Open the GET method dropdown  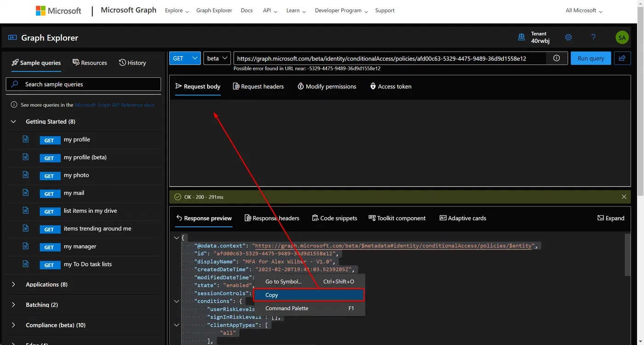185,58
